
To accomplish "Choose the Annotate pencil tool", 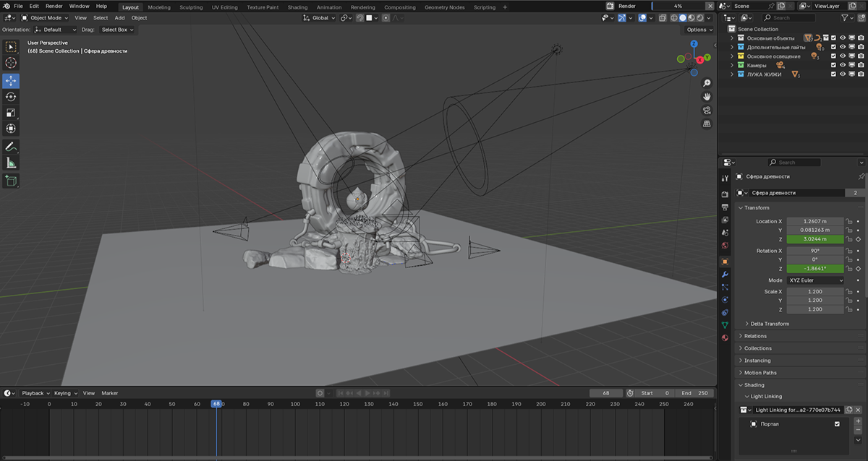I will pyautogui.click(x=11, y=147).
